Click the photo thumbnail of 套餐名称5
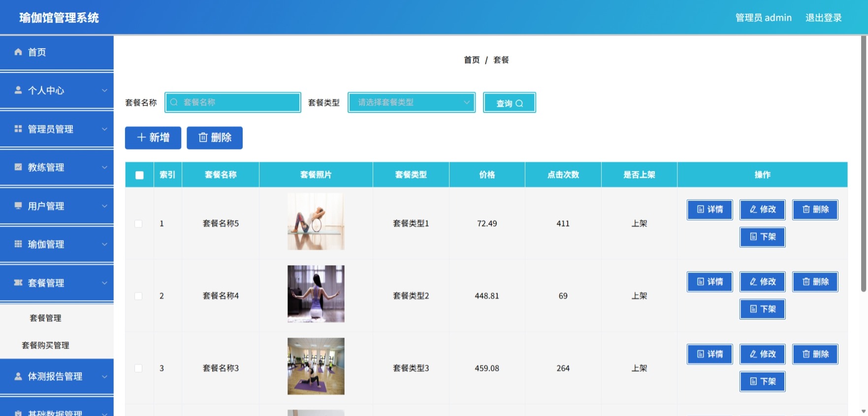The width and height of the screenshot is (868, 416). (316, 221)
